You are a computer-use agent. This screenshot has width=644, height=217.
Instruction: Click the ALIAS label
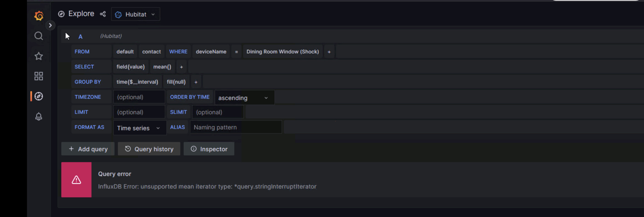178,127
